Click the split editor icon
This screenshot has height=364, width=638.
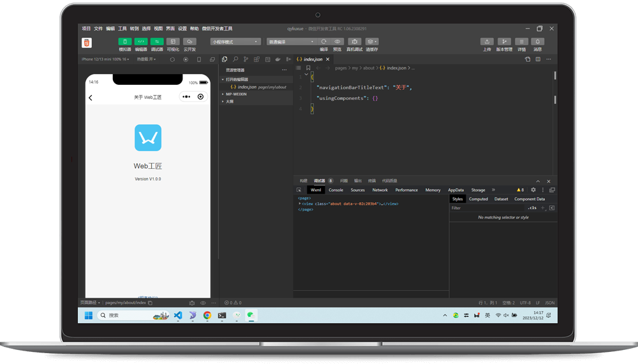point(538,59)
